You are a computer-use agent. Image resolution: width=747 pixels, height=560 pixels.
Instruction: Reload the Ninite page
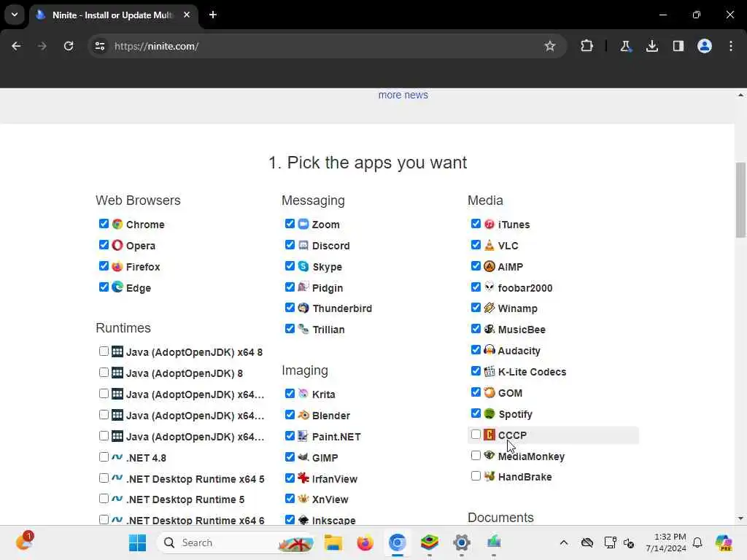[x=69, y=46]
